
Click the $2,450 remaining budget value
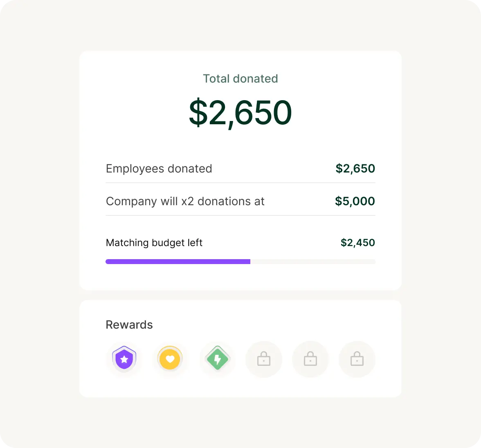(357, 243)
